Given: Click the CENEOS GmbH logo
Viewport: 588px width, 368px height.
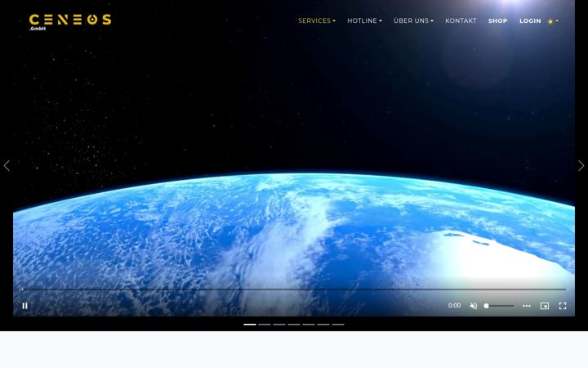Looking at the screenshot, I should coord(70,22).
